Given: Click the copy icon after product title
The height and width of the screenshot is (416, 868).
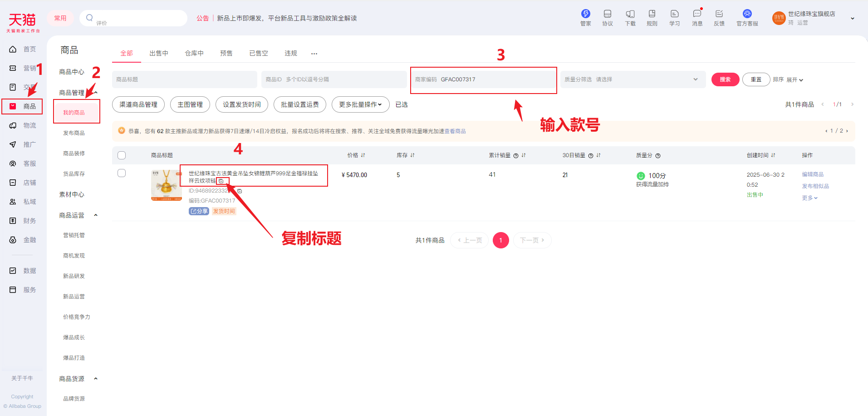Looking at the screenshot, I should 221,181.
